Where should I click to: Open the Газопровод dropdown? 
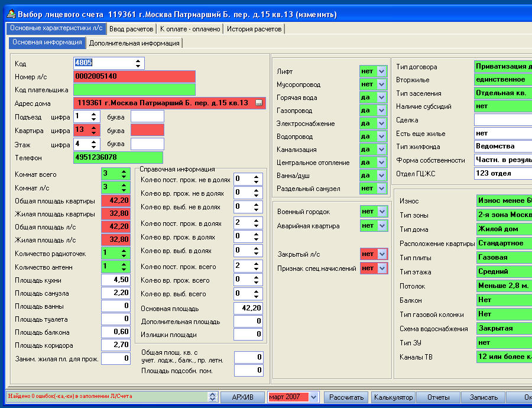(382, 111)
